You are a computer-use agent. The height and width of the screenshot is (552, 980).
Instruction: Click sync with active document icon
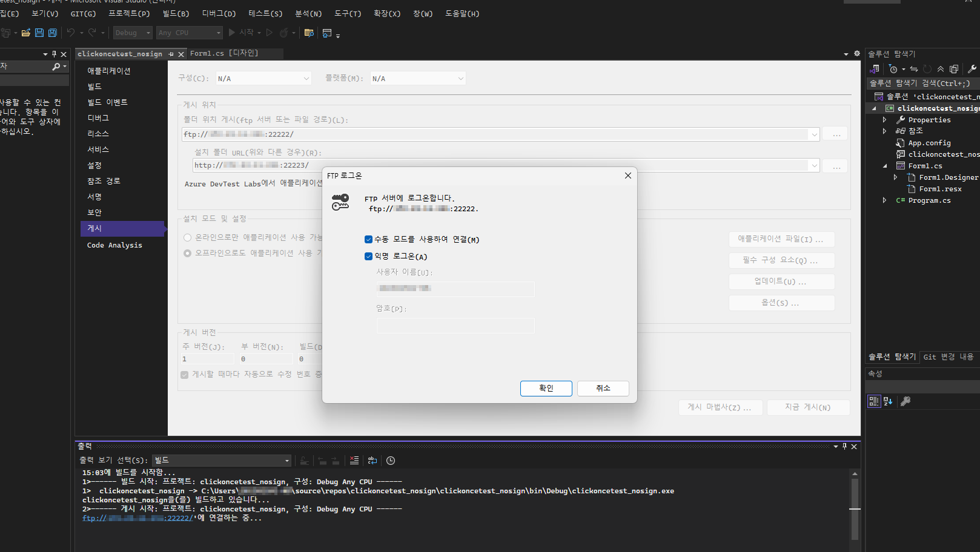coord(914,69)
